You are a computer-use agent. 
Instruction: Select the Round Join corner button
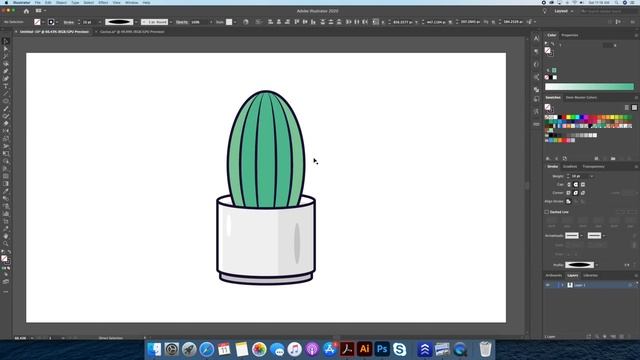(x=576, y=193)
